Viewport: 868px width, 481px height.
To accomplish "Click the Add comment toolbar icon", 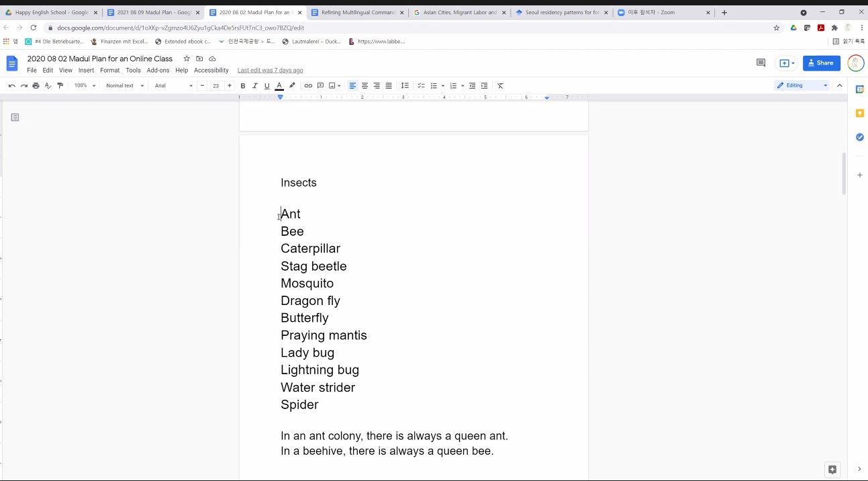I will (320, 86).
